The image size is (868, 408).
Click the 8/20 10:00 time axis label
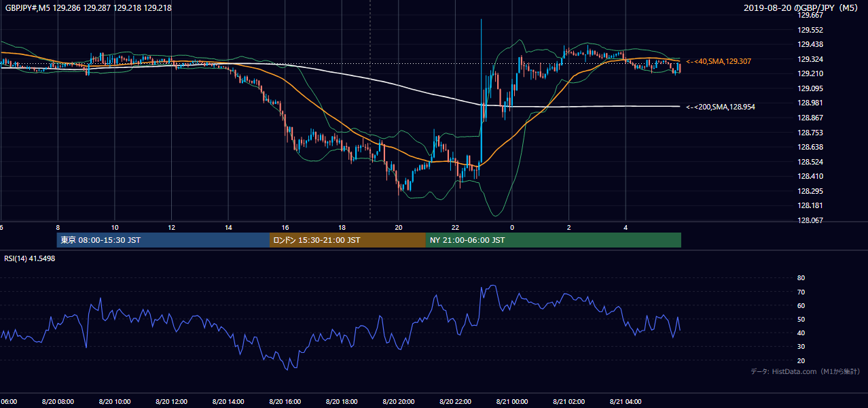tap(115, 402)
